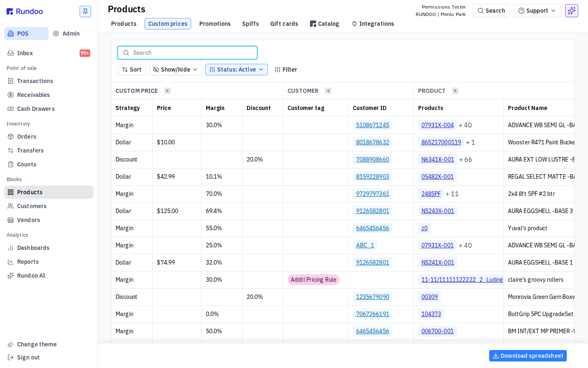Open the Catalog tab
This screenshot has width=588, height=368.
coord(324,24)
